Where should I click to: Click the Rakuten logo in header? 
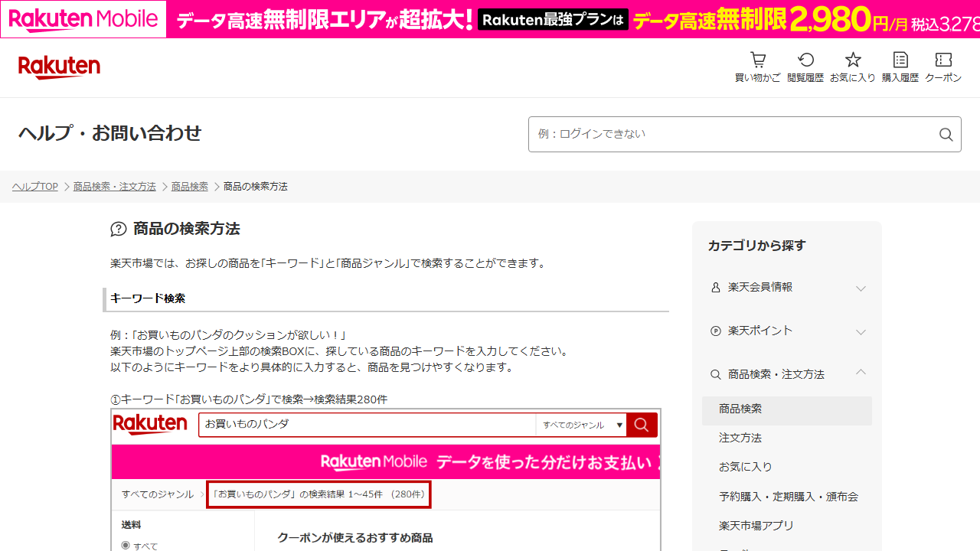59,67
